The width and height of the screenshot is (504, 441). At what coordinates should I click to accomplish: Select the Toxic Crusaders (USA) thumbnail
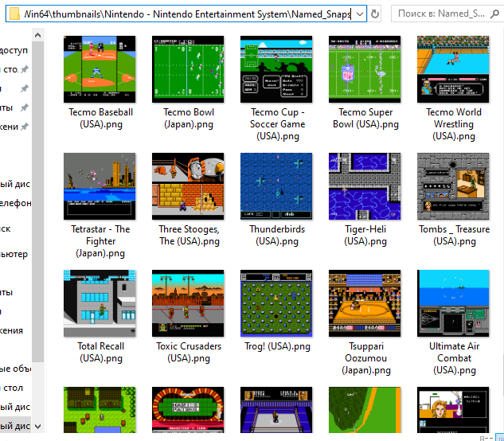click(x=188, y=303)
